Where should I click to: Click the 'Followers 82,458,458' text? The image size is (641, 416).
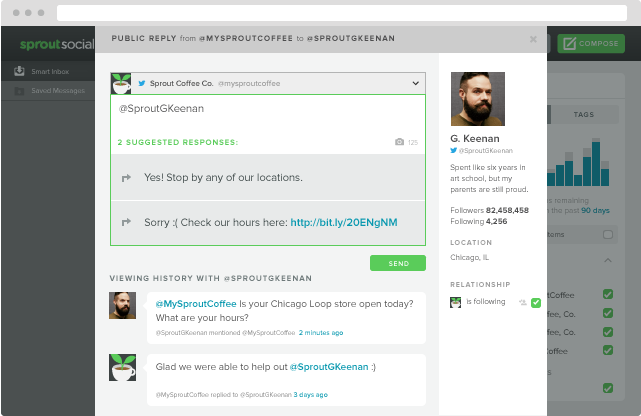489,210
